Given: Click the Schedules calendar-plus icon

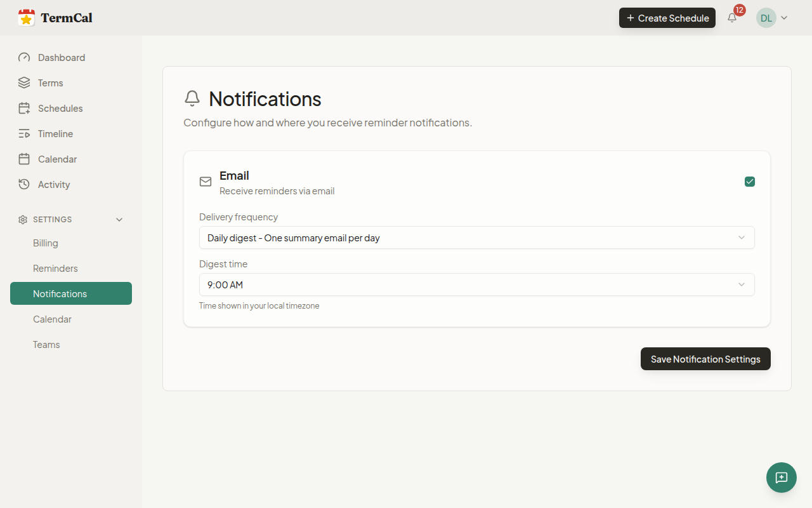Looking at the screenshot, I should pyautogui.click(x=24, y=109).
